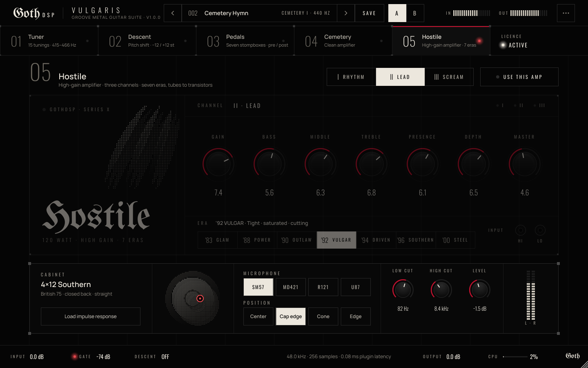Click the Bass knob

pos(269,164)
